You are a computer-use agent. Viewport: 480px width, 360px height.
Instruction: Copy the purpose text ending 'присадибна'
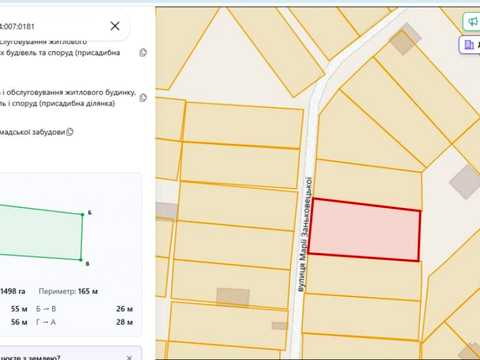[143, 52]
